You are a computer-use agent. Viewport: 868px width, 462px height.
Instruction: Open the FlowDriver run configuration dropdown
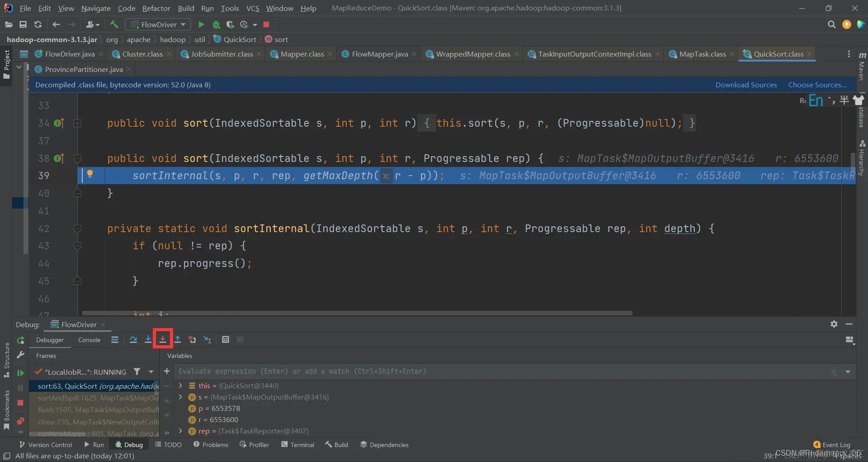click(x=158, y=24)
